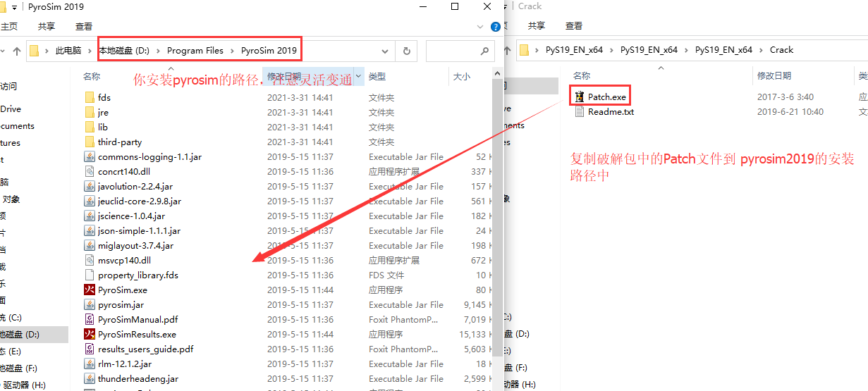Select msvcp140.dll file icon
The width and height of the screenshot is (868, 391).
click(x=90, y=260)
